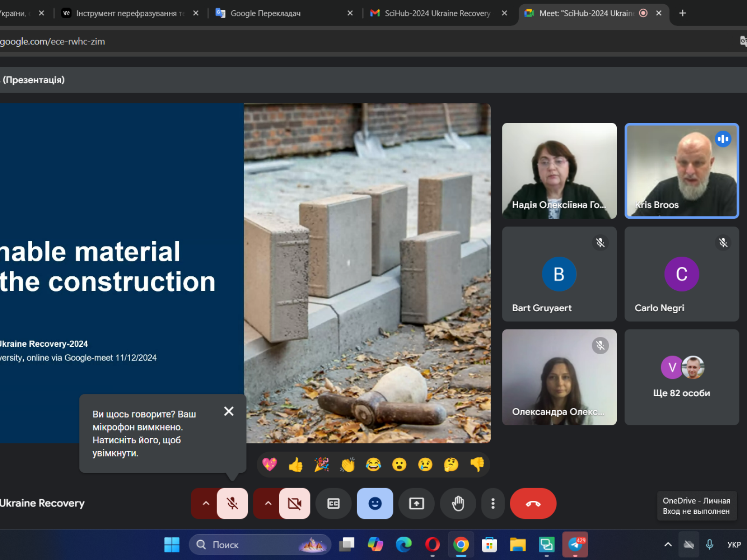
Task: Click the shared presentation slide
Action: point(245,273)
